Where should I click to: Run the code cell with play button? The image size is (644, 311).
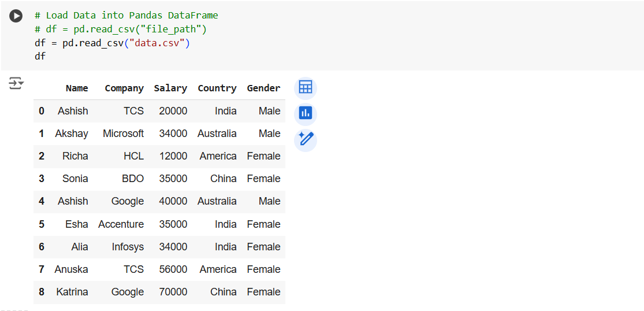16,16
